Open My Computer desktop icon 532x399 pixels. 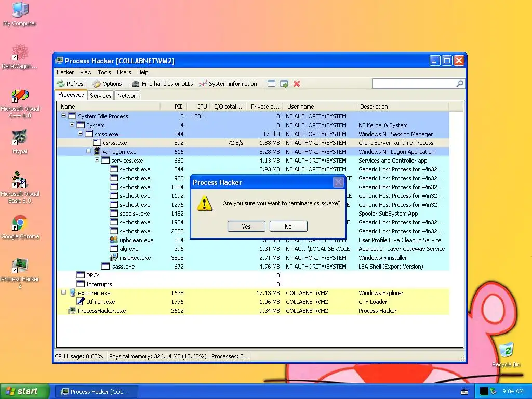tap(20, 14)
